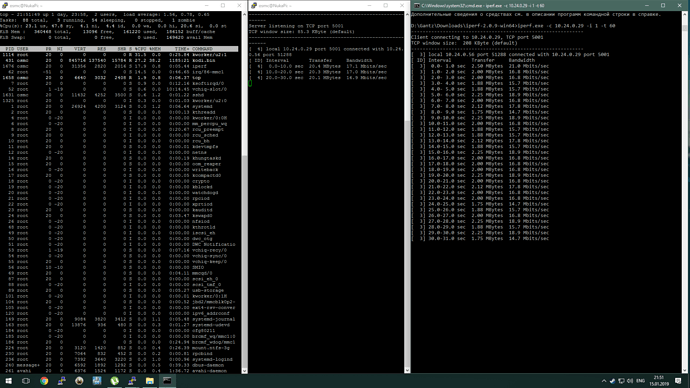Open the cmd.exe iperf window system menu icon
Viewport: 690px width, 388px height.
(x=416, y=6)
